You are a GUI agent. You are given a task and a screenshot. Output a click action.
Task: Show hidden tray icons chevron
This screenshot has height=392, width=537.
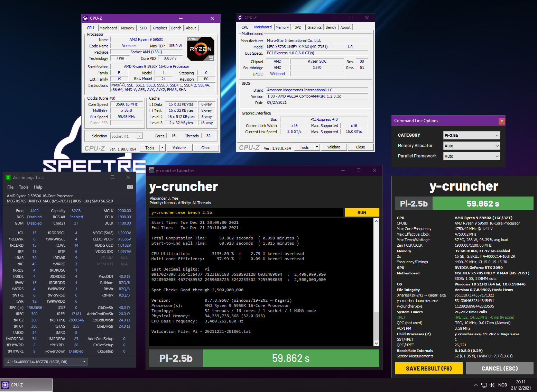pyautogui.click(x=475, y=385)
